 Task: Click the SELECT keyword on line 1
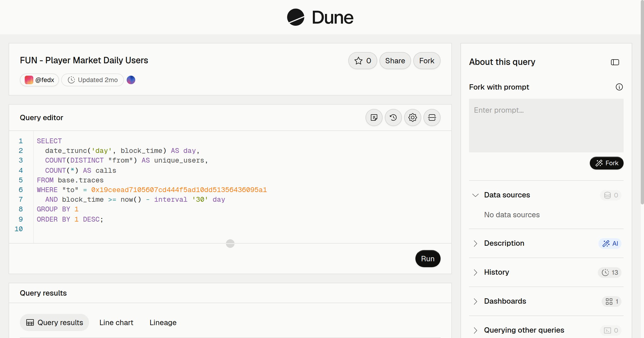[x=49, y=141]
